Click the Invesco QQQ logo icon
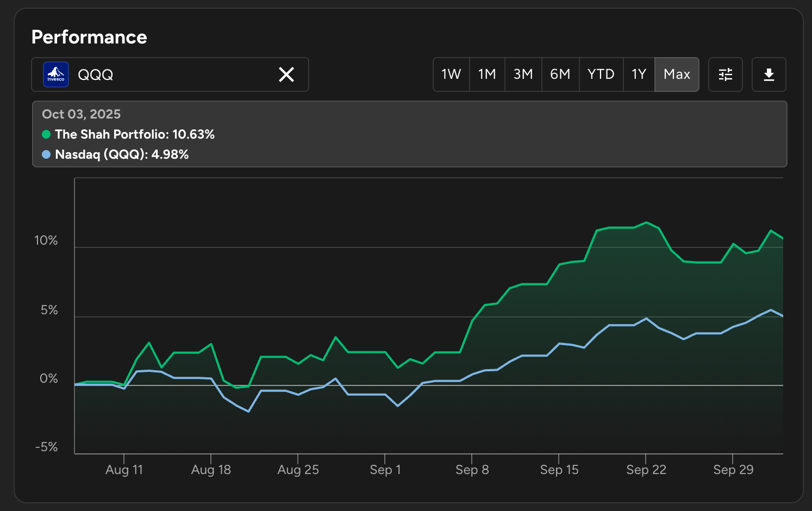This screenshot has height=511, width=812. pos(56,74)
